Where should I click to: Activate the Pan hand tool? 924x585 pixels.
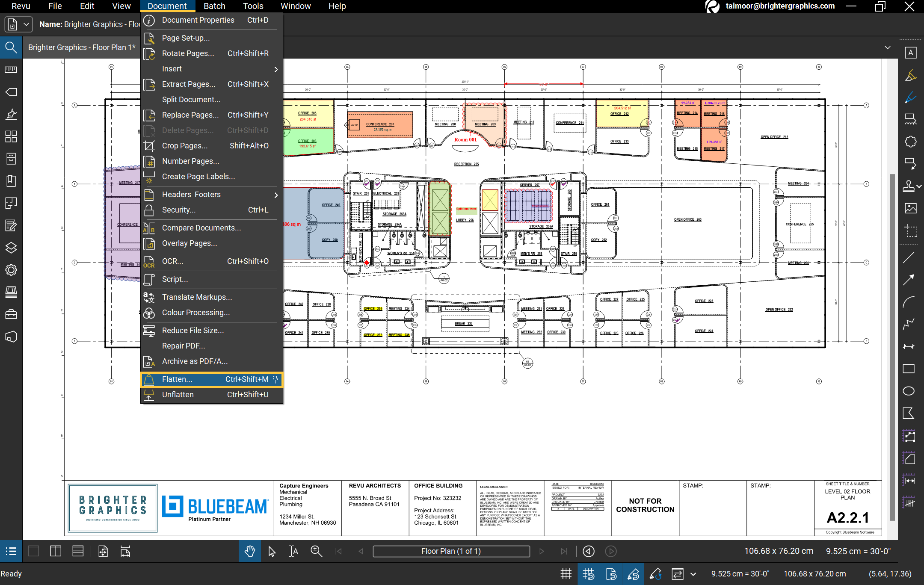[250, 551]
